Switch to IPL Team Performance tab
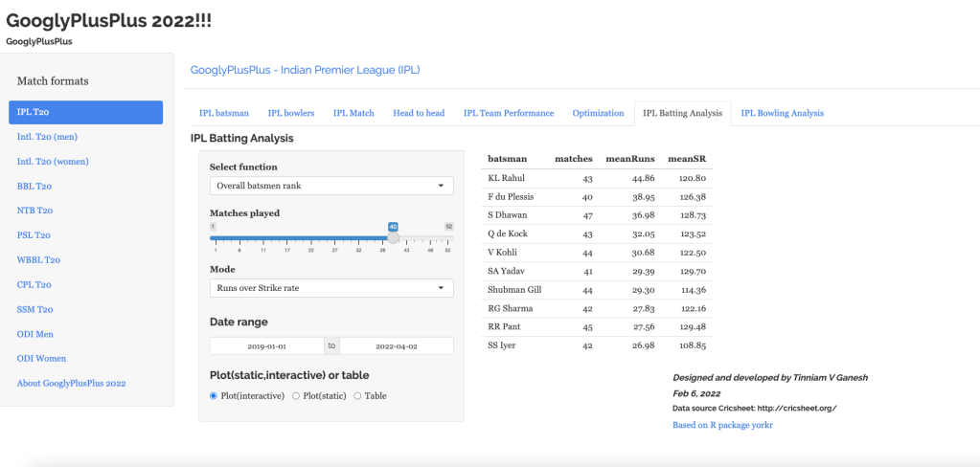 509,113
